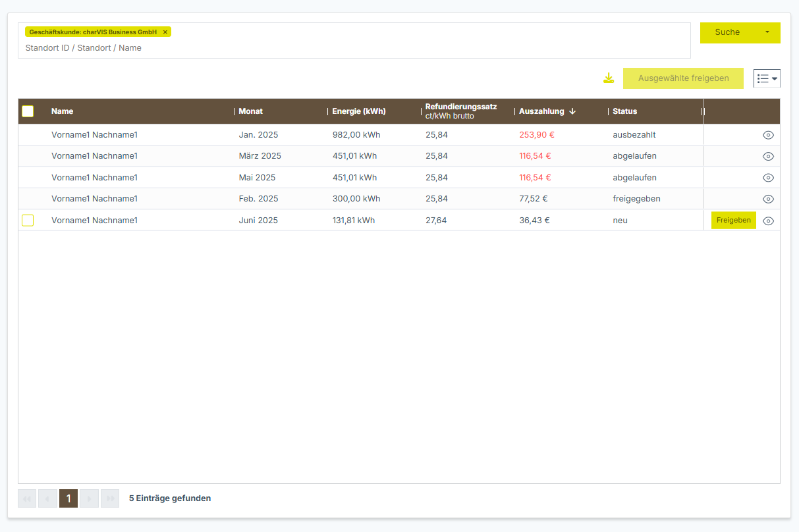Expand the Suche button dropdown arrow
The height and width of the screenshot is (532, 799).
click(x=767, y=32)
